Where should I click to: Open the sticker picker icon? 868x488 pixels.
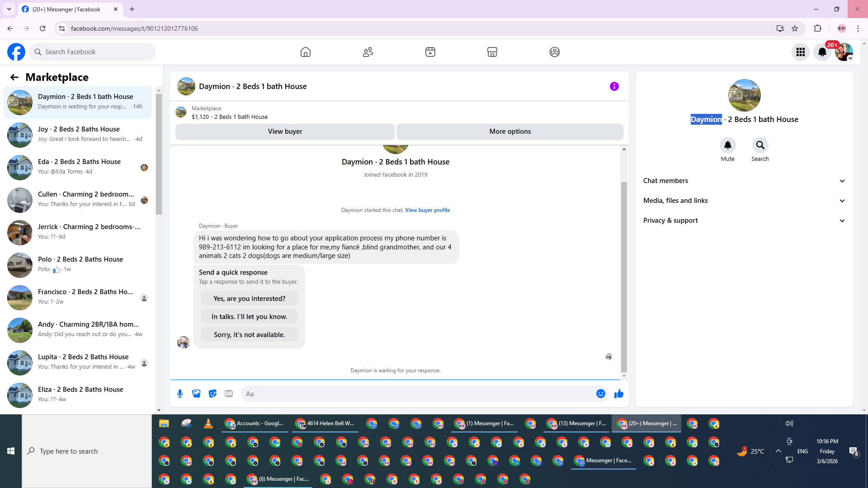[x=212, y=394]
